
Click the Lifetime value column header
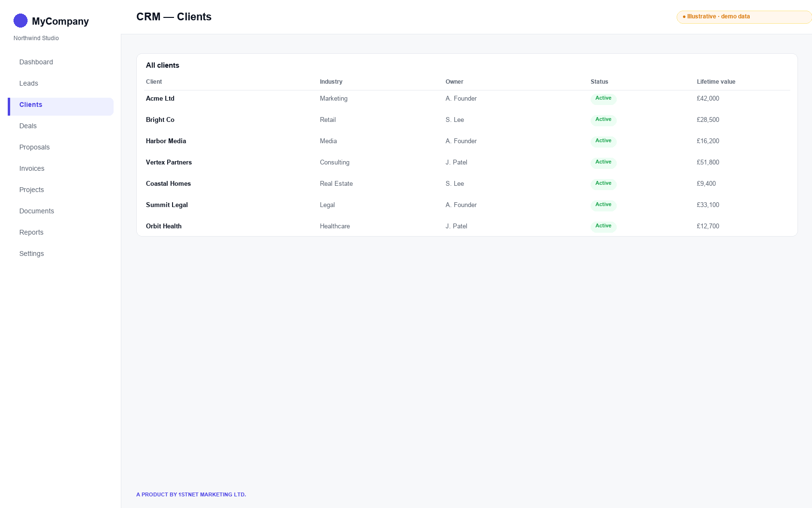(x=716, y=82)
